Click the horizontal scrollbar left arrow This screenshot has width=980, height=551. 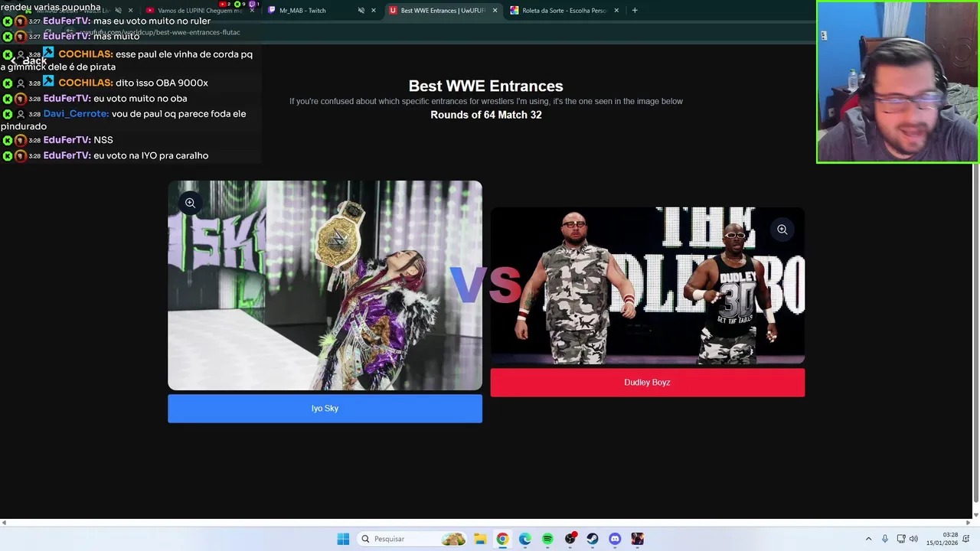pyautogui.click(x=4, y=523)
